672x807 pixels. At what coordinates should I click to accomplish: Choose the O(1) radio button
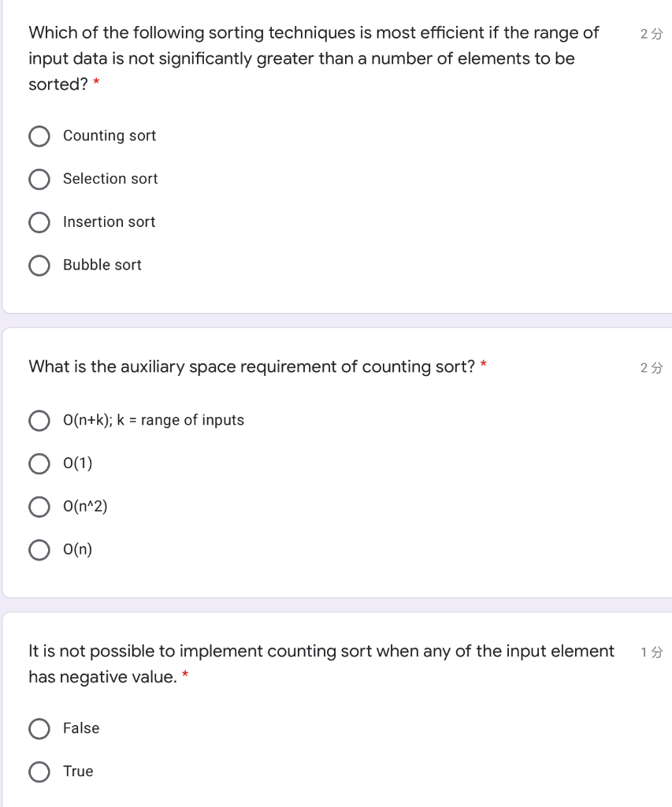coord(39,464)
